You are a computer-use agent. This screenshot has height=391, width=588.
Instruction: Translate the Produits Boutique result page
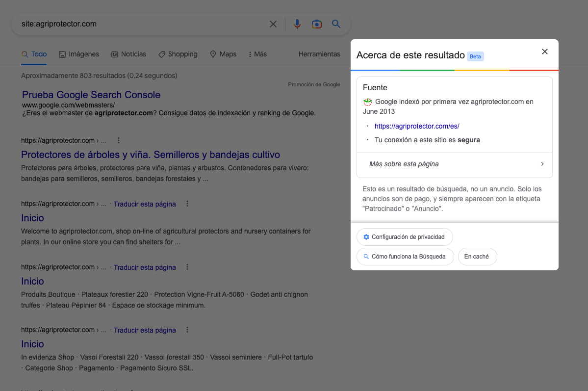[x=145, y=267]
